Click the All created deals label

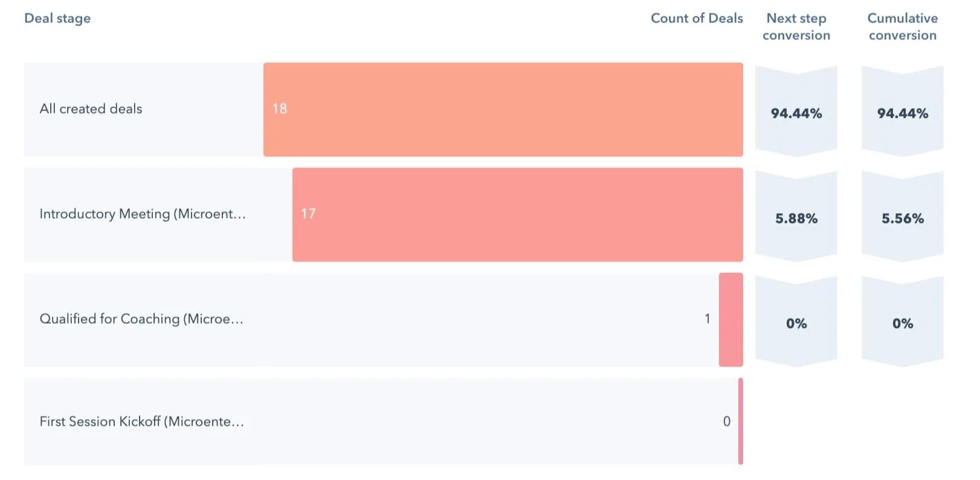[x=91, y=109]
